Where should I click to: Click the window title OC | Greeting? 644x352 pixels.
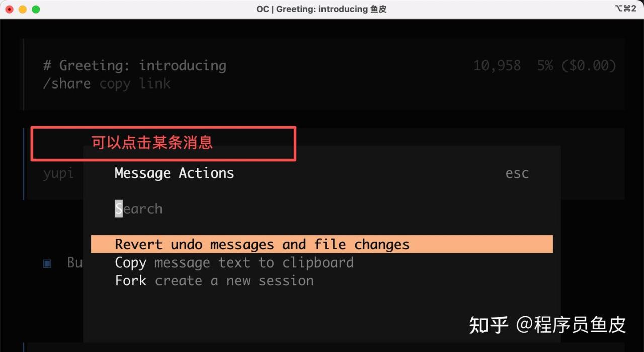(321, 9)
